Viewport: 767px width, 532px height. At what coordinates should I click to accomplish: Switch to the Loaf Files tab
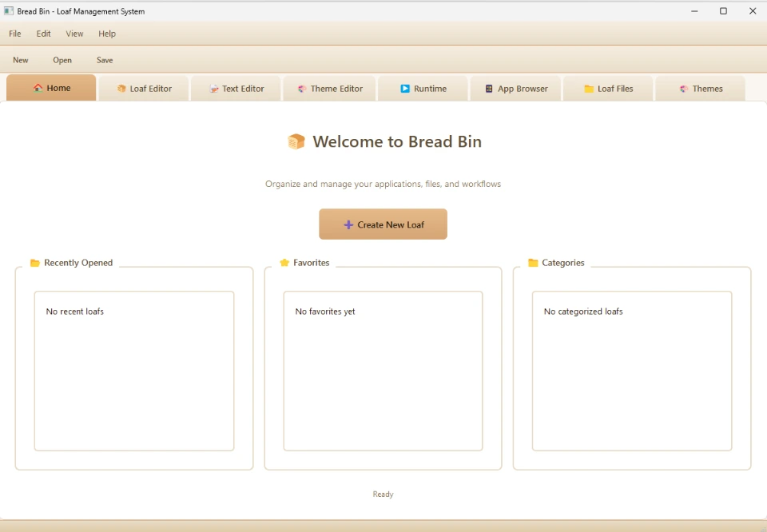pyautogui.click(x=608, y=89)
